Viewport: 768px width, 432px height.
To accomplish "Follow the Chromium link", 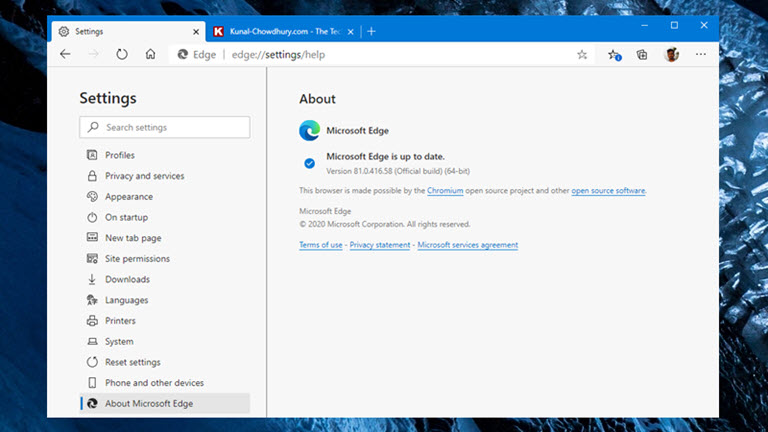I will [445, 191].
